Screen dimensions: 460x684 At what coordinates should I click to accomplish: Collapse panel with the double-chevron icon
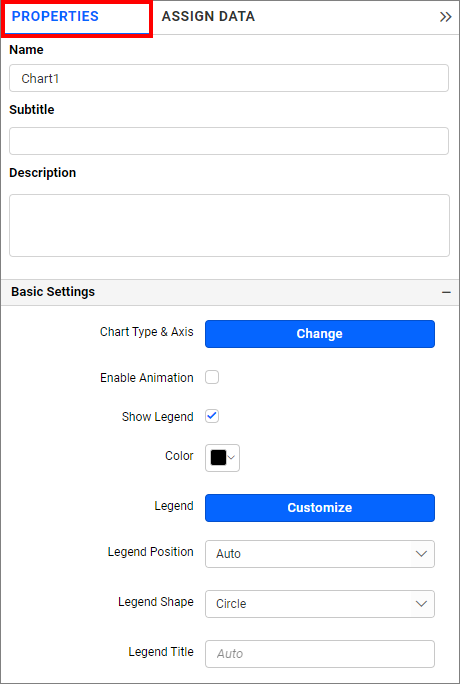(445, 17)
